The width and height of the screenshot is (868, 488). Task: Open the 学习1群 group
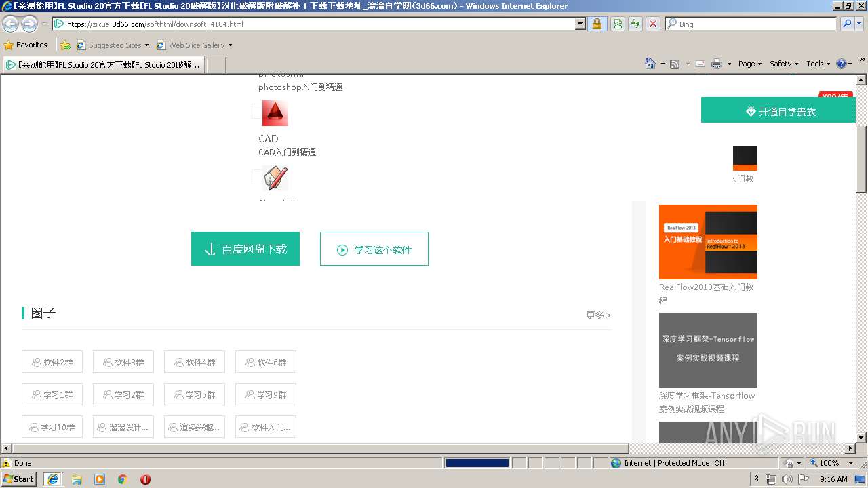pyautogui.click(x=52, y=394)
